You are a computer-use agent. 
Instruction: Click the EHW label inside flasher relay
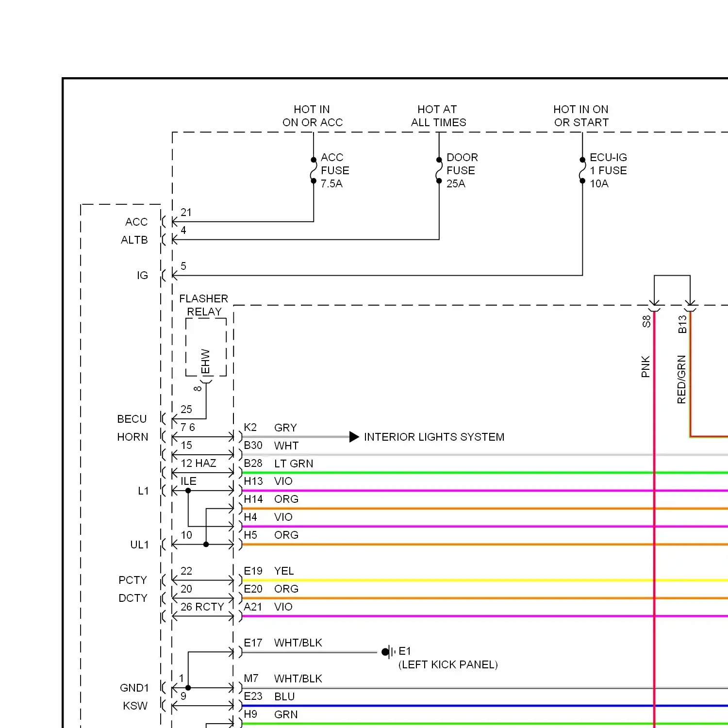(205, 362)
